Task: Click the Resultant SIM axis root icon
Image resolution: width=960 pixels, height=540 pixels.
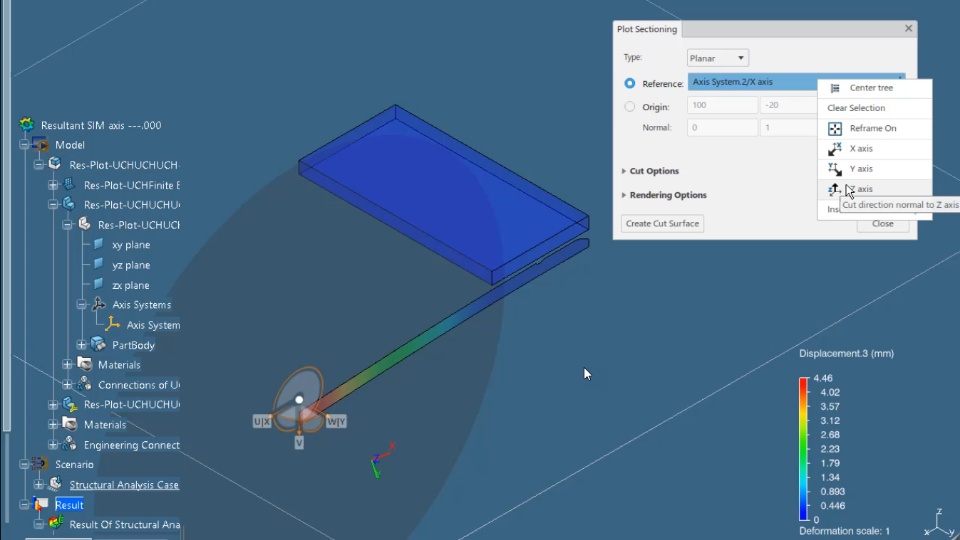Action: coord(27,124)
